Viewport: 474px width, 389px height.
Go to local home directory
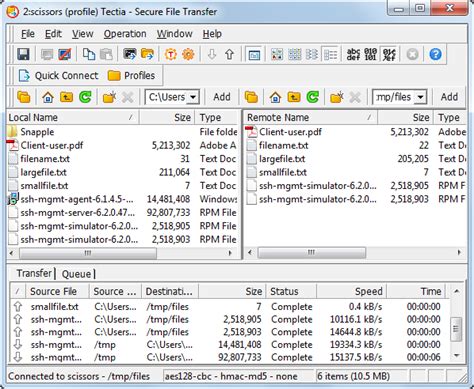tap(48, 97)
